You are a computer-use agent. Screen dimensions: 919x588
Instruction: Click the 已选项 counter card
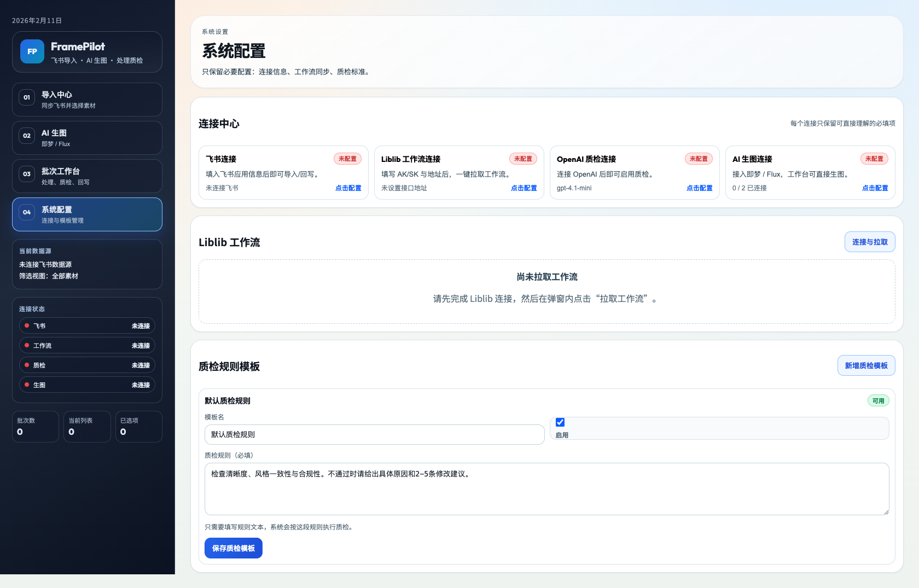click(x=138, y=427)
